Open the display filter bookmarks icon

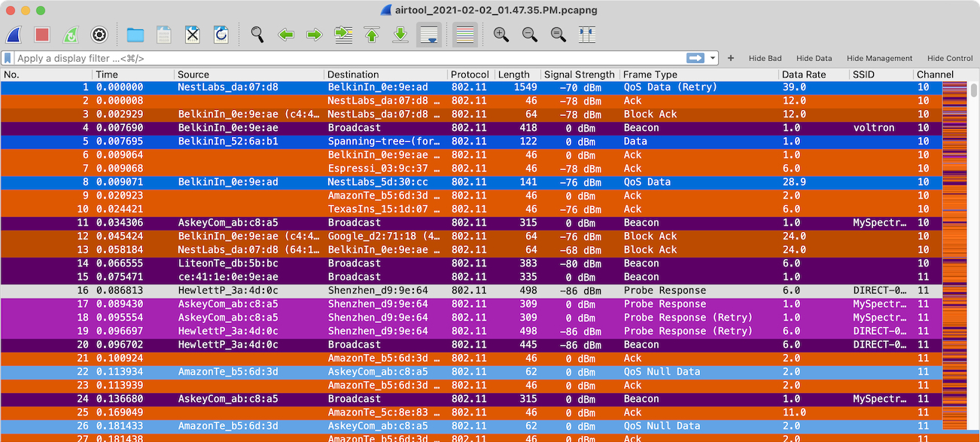click(8, 58)
